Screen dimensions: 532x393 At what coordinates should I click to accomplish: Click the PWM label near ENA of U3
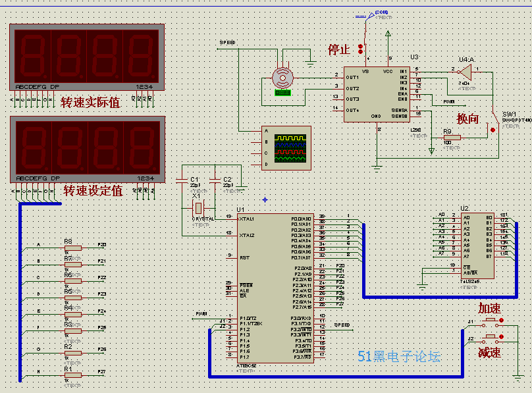449,102
